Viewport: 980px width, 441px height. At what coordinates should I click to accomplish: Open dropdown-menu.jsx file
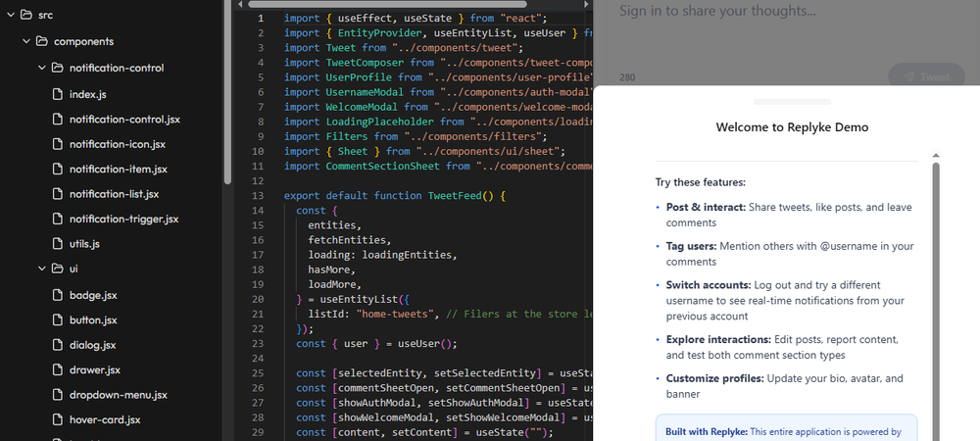[119, 395]
